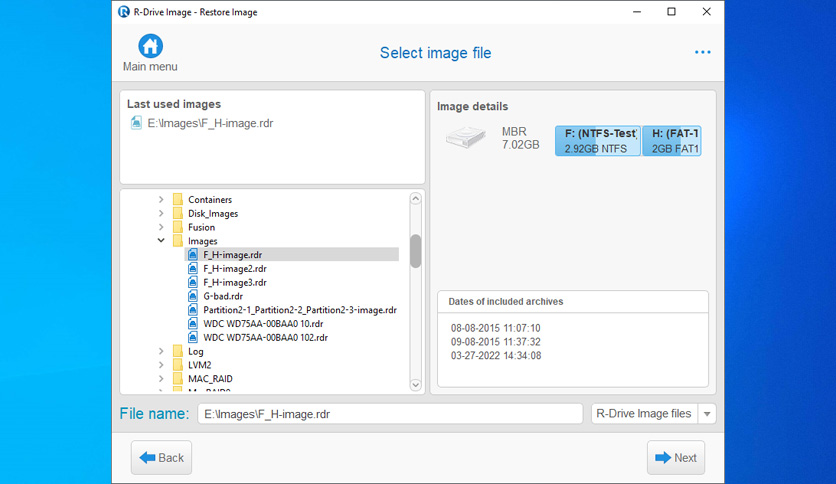Click the Log folder icon
Image resolution: width=836 pixels, height=484 pixels.
point(178,351)
